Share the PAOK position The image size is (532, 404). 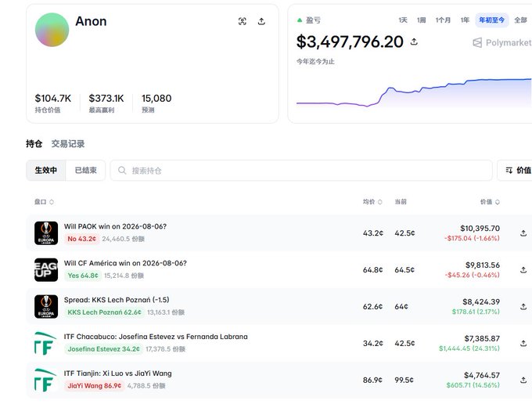click(523, 233)
